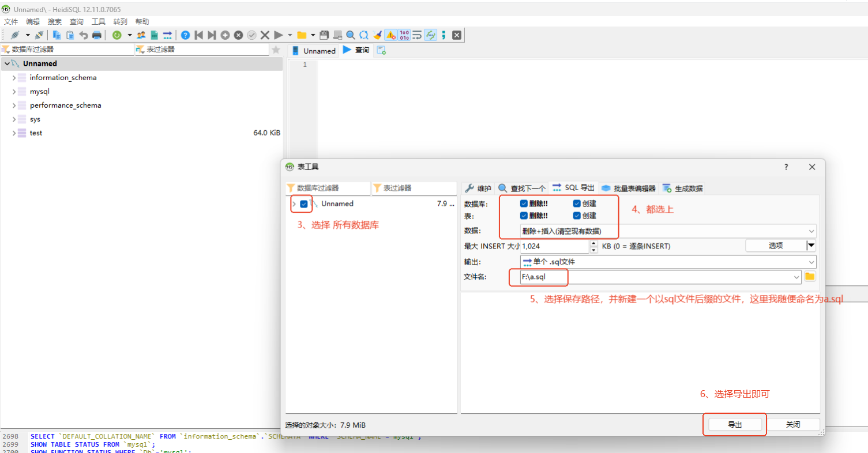Click the favorites star icon
The image size is (868, 453).
click(276, 50)
